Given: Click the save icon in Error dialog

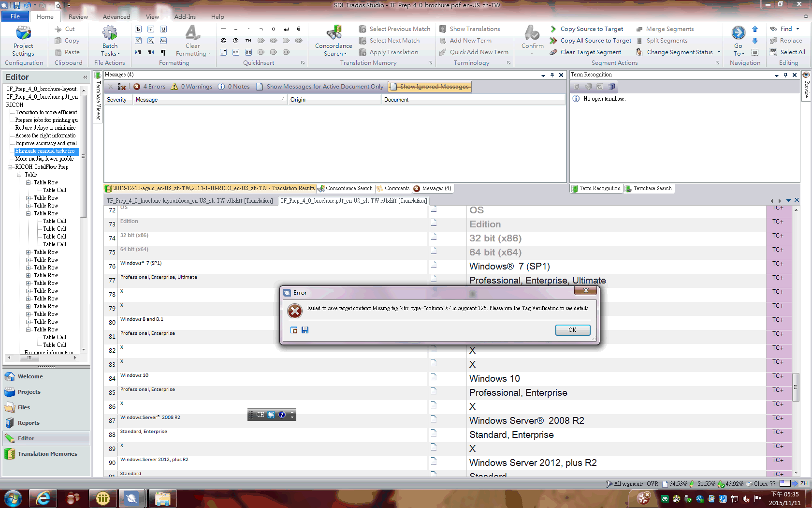Looking at the screenshot, I should pyautogui.click(x=305, y=330).
